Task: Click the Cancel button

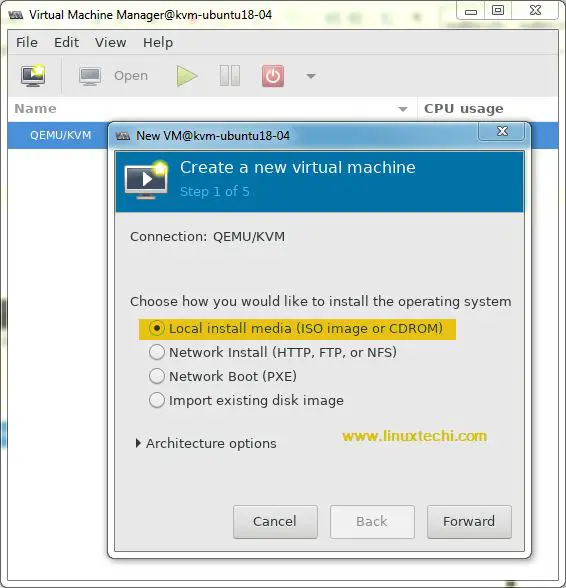Action: coord(275,522)
